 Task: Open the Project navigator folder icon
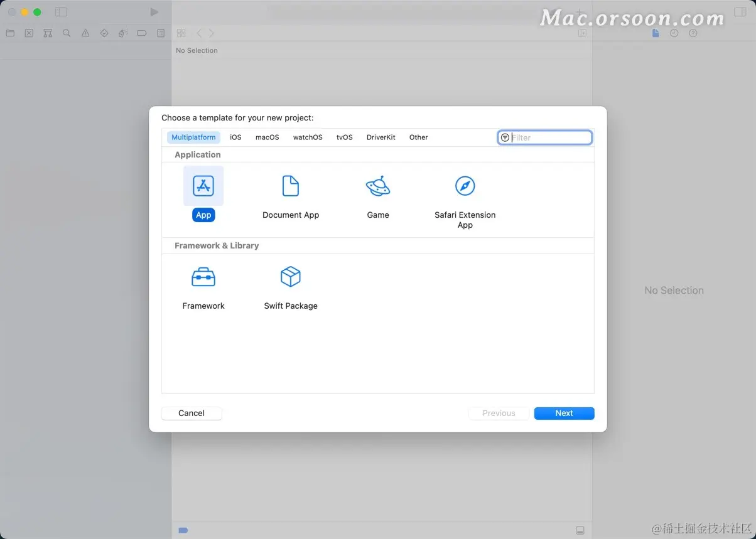(10, 33)
